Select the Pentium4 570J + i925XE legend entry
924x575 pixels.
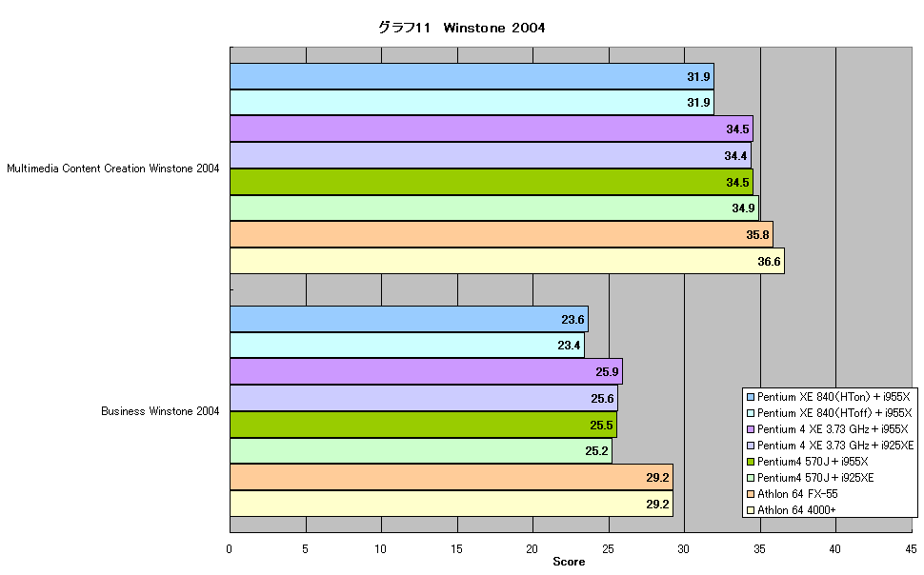[811, 478]
